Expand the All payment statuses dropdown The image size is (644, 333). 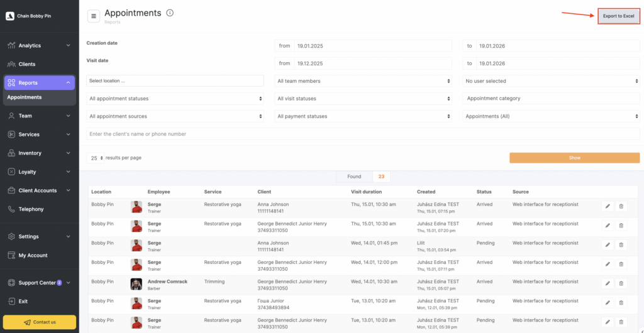[x=364, y=116]
